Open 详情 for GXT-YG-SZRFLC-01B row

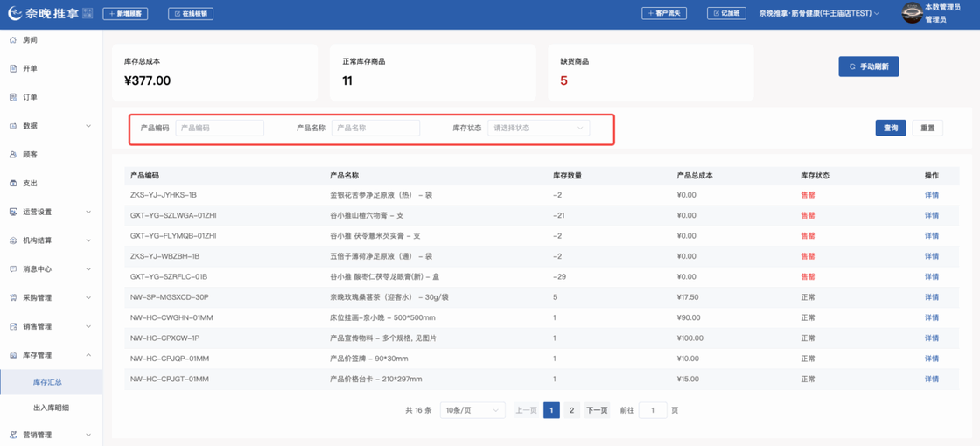[x=932, y=276]
